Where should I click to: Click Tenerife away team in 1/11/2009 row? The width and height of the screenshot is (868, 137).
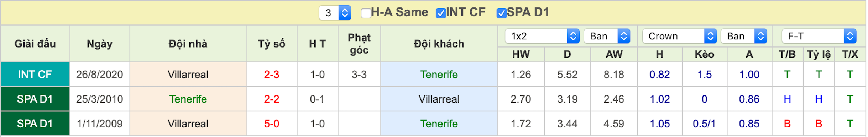click(439, 124)
